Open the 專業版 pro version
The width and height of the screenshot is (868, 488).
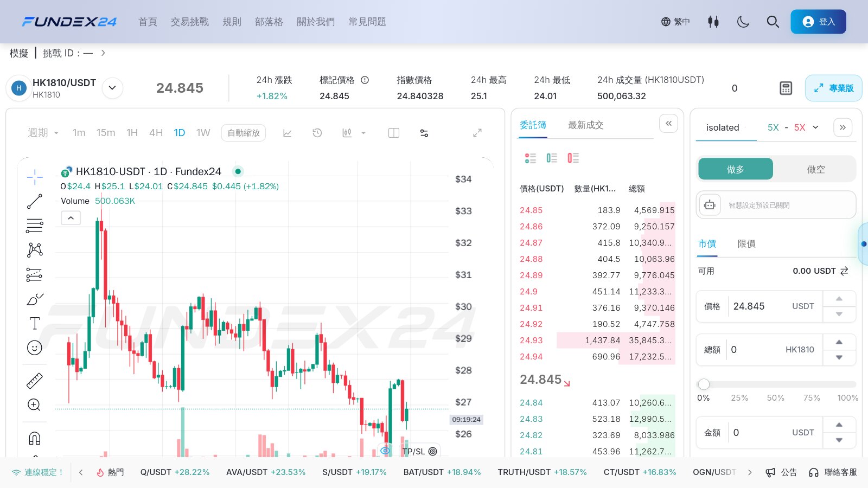point(833,88)
